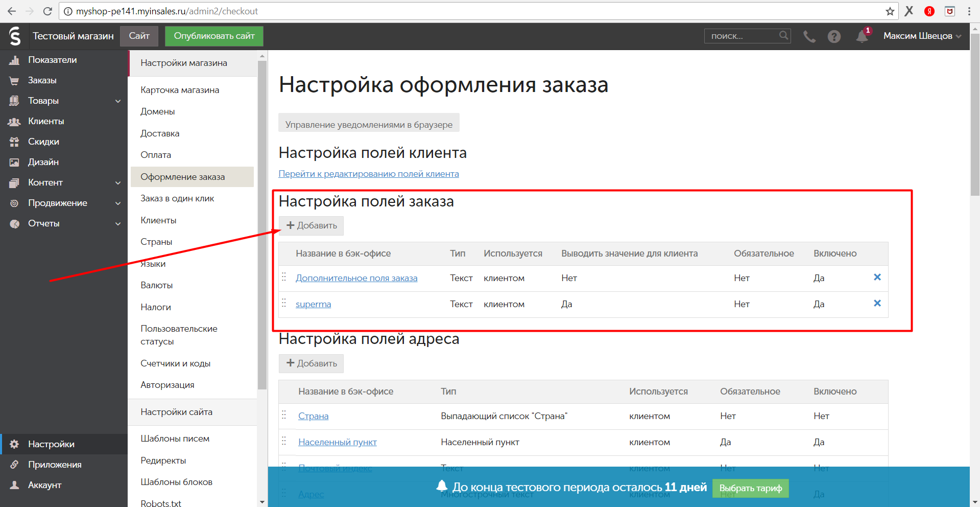Go back in browser history
The height and width of the screenshot is (507, 980).
12,11
